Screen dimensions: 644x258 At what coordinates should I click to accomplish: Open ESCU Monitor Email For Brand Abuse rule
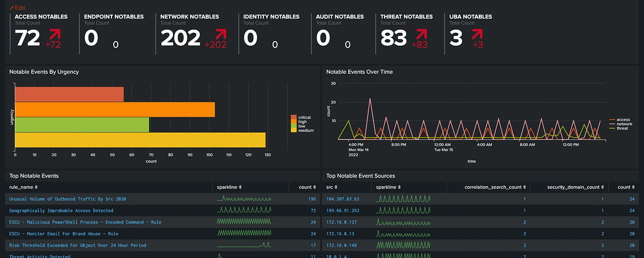pos(64,234)
